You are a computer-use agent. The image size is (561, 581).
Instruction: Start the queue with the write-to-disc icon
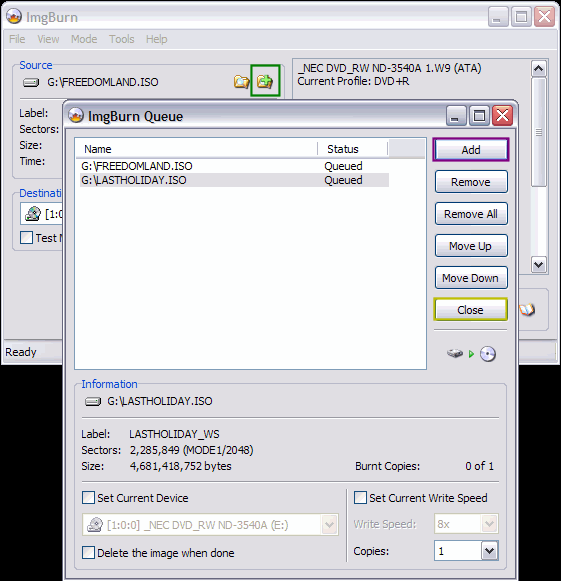[x=471, y=353]
